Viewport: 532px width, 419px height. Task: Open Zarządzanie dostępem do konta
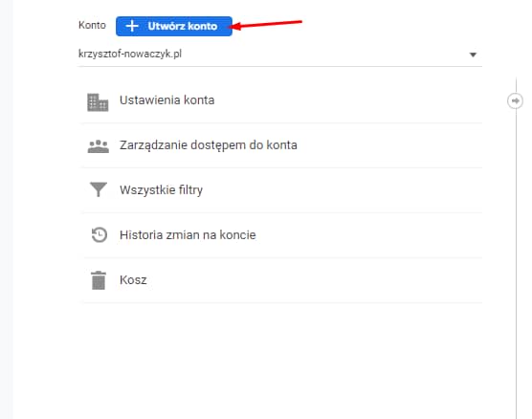pos(209,145)
